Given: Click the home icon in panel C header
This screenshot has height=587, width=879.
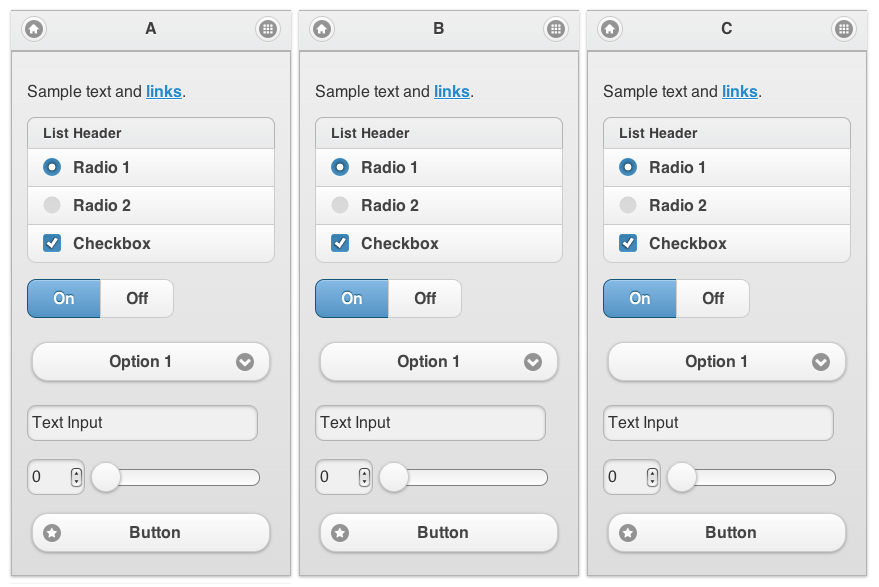Looking at the screenshot, I should tap(610, 29).
